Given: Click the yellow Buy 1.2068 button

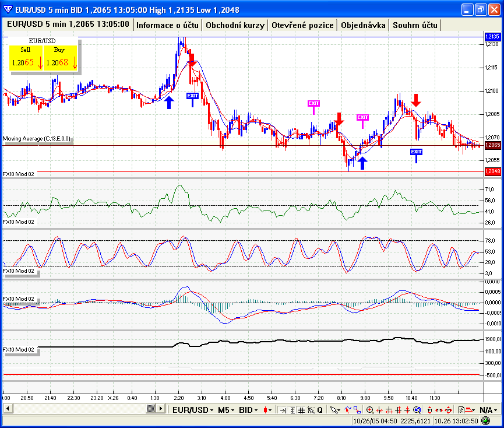Looking at the screenshot, I should (x=61, y=58).
